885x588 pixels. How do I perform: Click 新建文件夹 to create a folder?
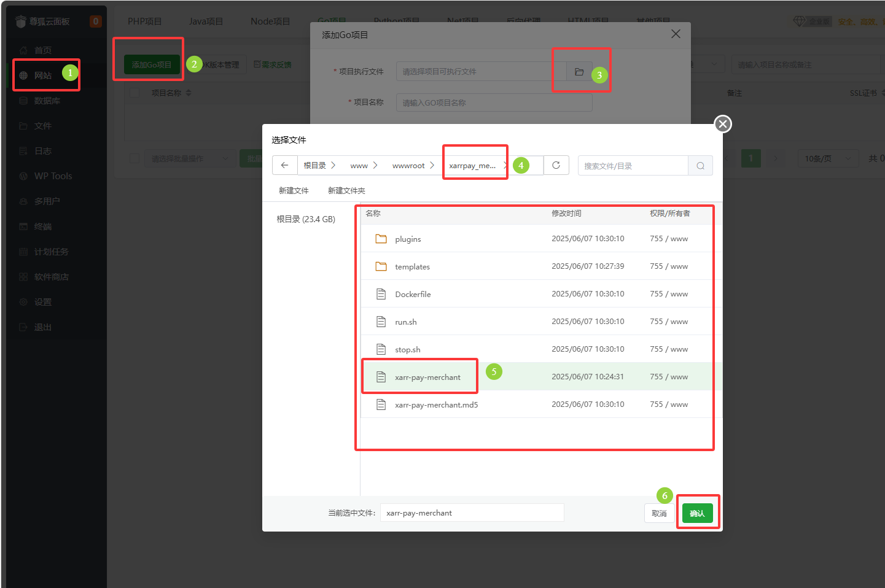click(x=346, y=191)
